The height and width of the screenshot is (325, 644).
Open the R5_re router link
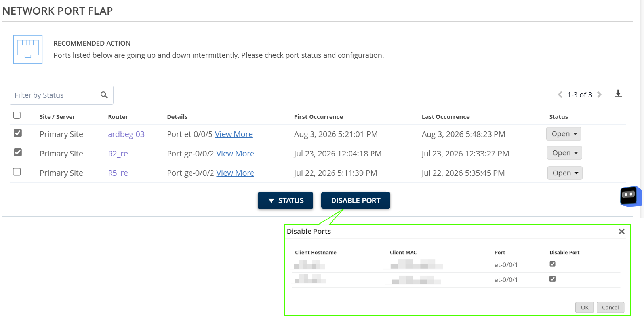[x=118, y=173]
